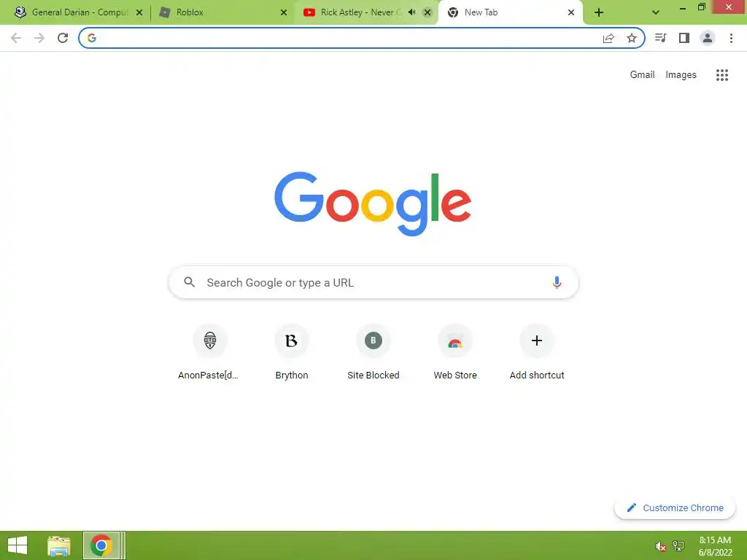
Task: Switch to the Roblox tab
Action: coord(223,12)
